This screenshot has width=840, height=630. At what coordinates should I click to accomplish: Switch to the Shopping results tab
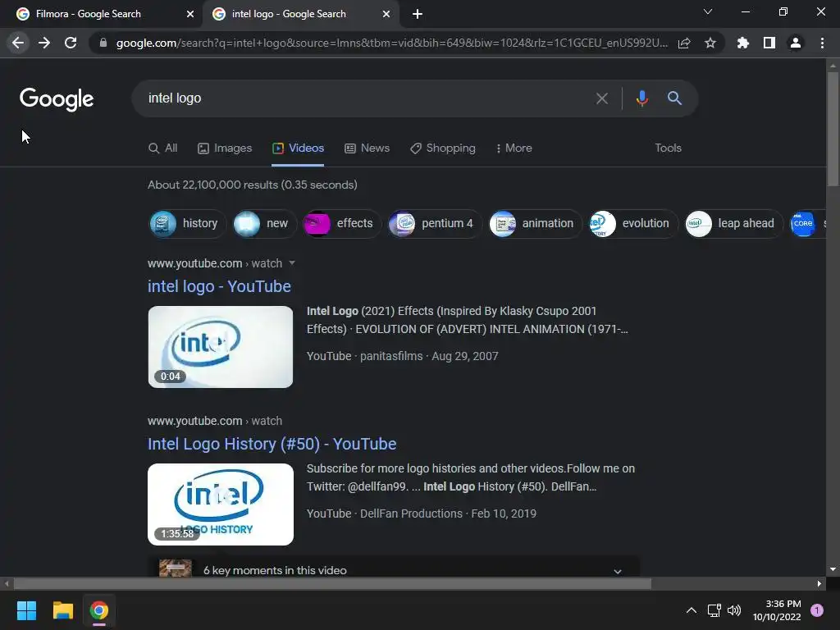[442, 148]
